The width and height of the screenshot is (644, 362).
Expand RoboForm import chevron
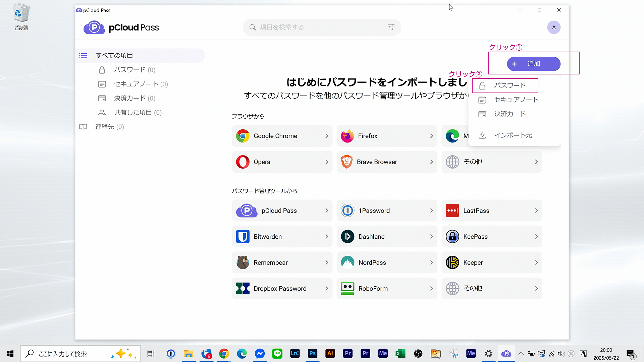coord(431,288)
